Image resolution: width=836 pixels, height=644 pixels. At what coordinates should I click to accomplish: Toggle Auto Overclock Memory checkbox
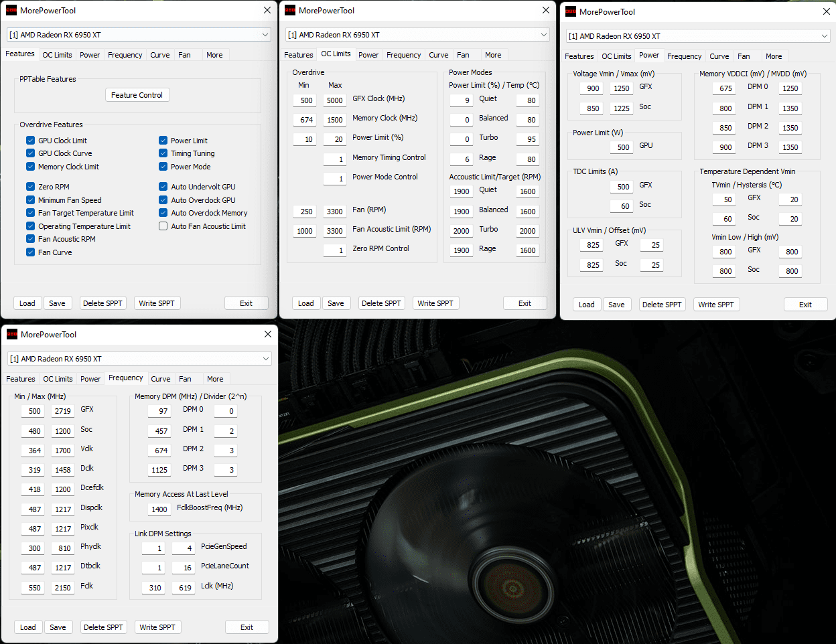(x=163, y=213)
